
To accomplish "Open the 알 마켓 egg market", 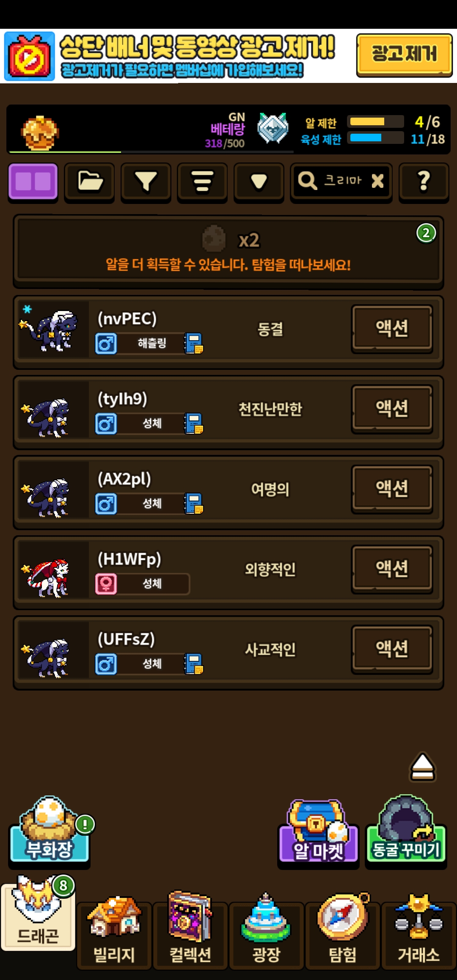I will (x=318, y=831).
